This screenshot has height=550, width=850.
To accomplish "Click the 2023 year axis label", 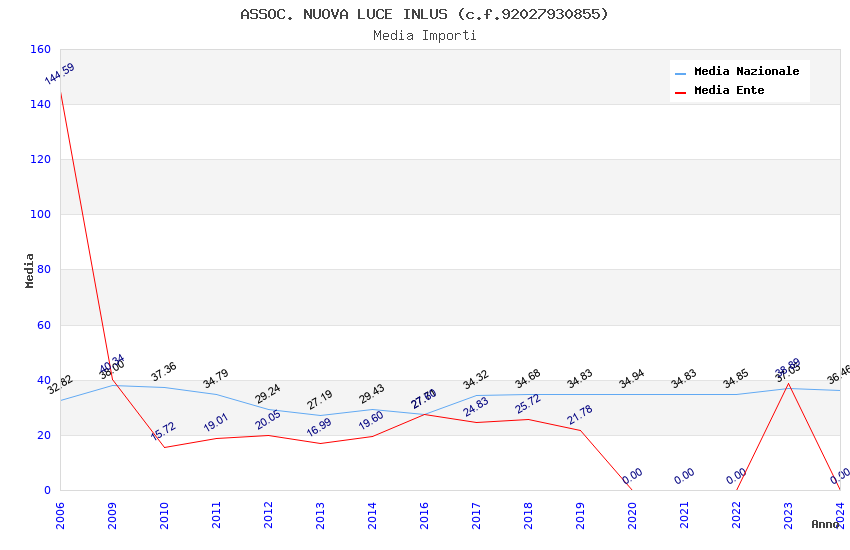I will click(789, 515).
